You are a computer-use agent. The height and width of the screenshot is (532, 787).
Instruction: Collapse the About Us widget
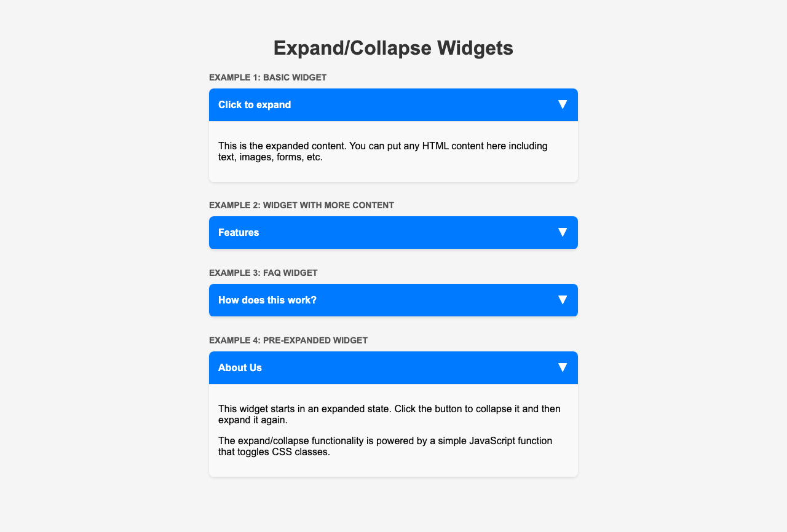393,367
